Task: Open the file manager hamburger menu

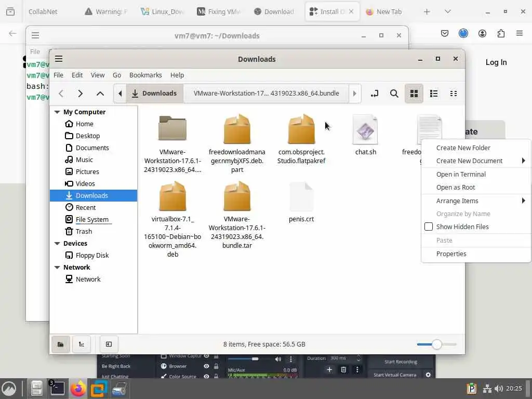Action: tap(59, 59)
